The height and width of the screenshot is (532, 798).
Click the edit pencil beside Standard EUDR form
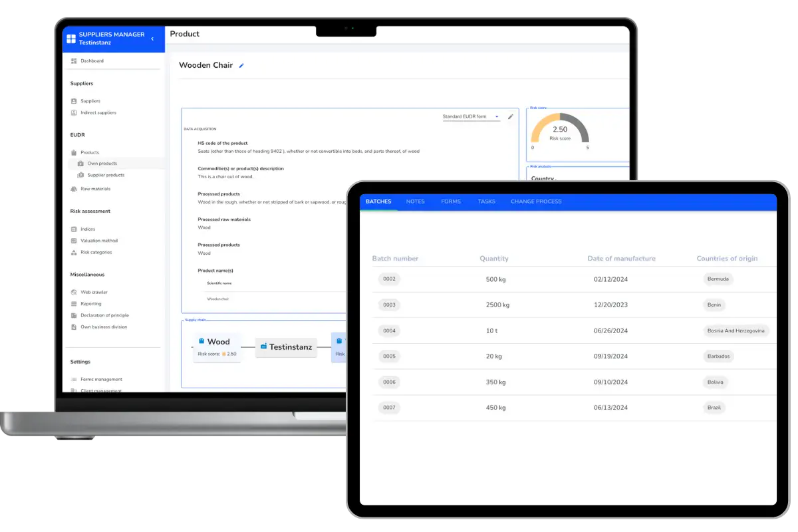coord(511,116)
